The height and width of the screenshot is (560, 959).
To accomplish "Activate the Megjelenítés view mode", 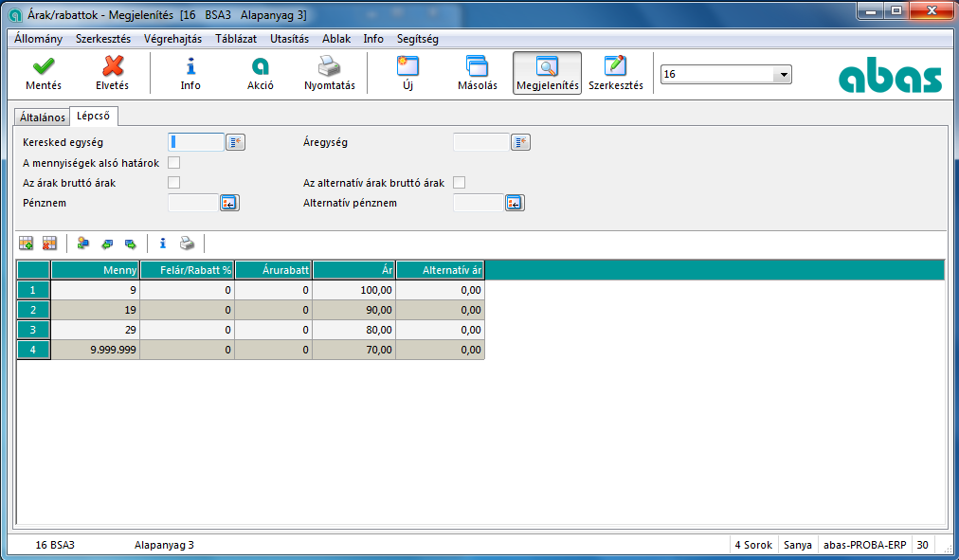I will tap(547, 73).
